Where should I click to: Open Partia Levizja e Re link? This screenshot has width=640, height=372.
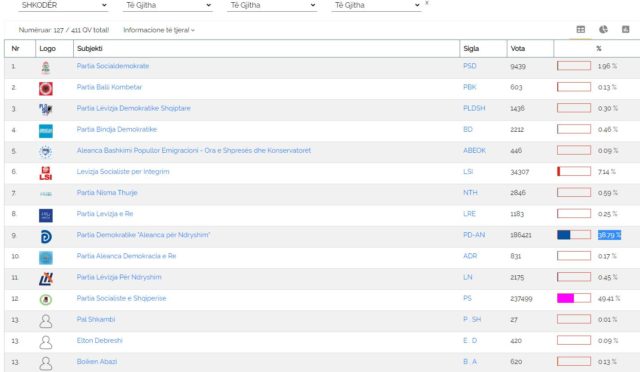pyautogui.click(x=105, y=214)
